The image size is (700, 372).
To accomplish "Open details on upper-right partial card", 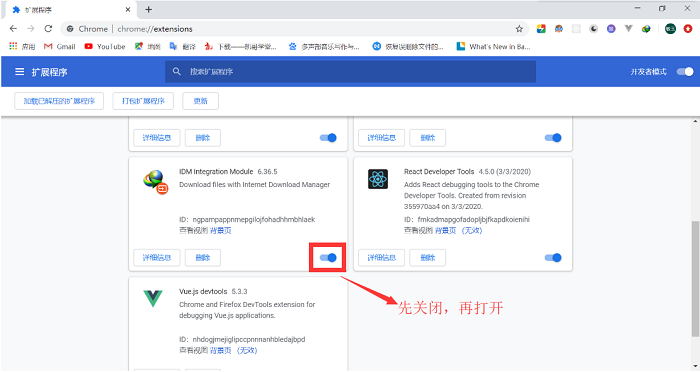I will coord(382,138).
